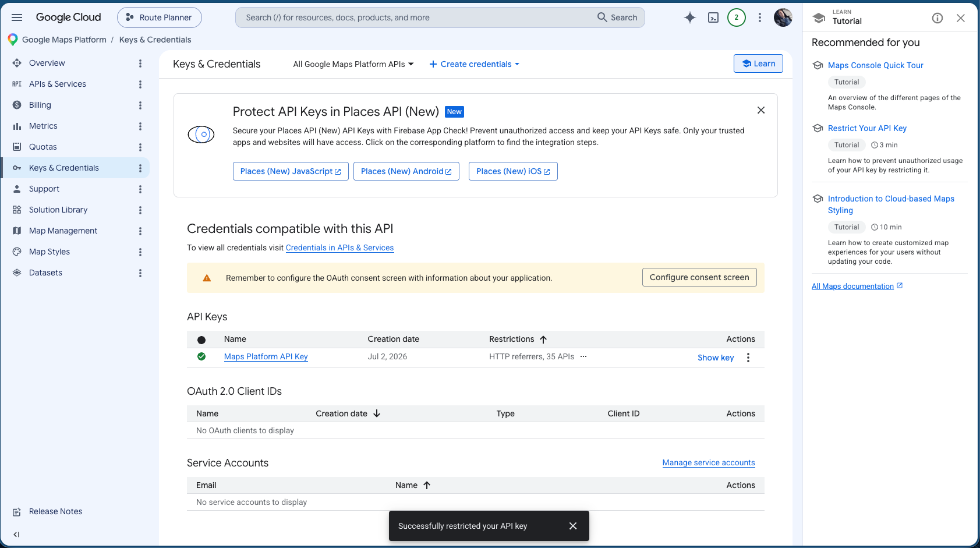The height and width of the screenshot is (548, 980).
Task: Expand All Google Maps Platform APIs dropdown
Action: [353, 64]
